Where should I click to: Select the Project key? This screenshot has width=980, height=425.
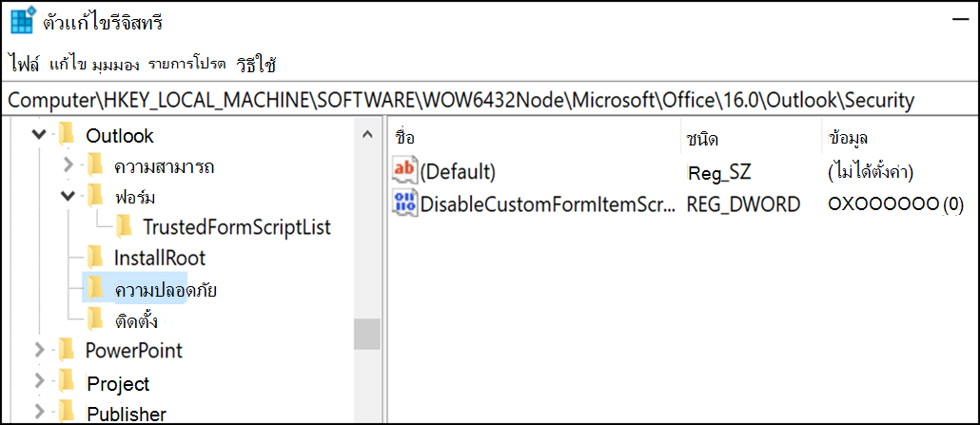point(118,382)
